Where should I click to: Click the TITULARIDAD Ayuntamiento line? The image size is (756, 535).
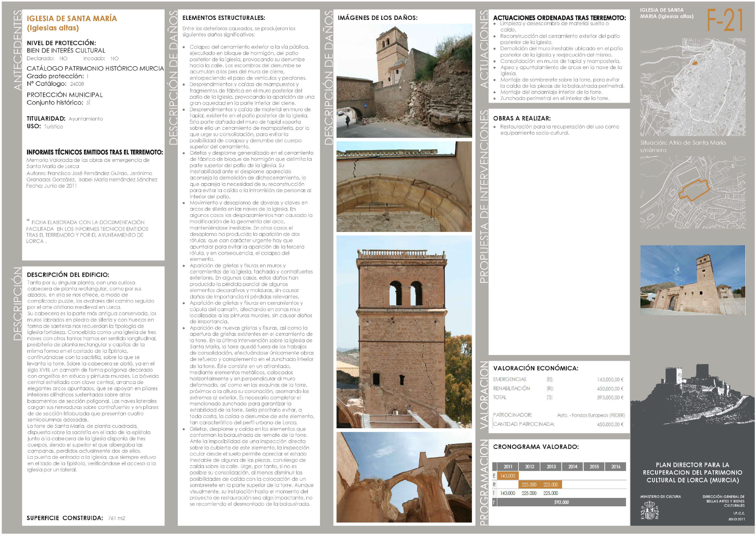pos(65,118)
